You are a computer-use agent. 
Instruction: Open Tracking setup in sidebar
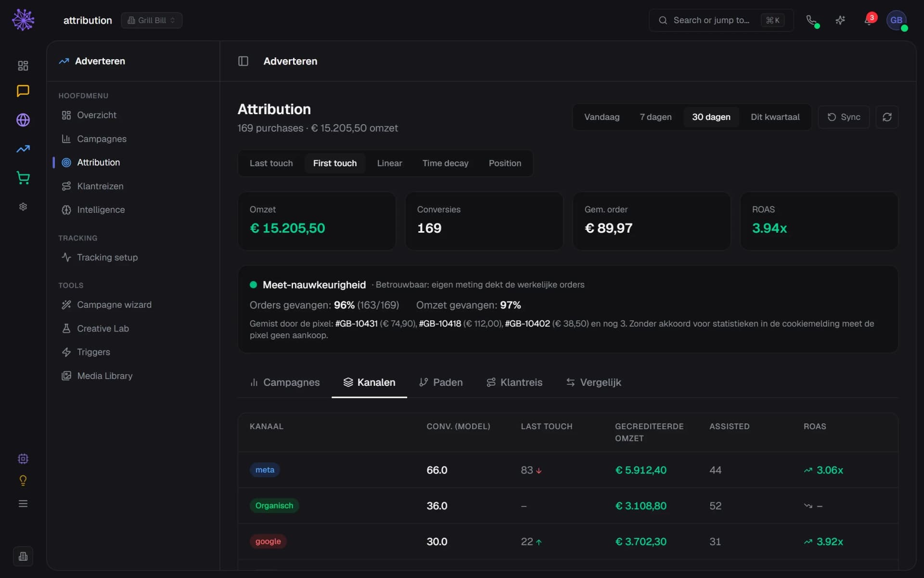pyautogui.click(x=133, y=257)
